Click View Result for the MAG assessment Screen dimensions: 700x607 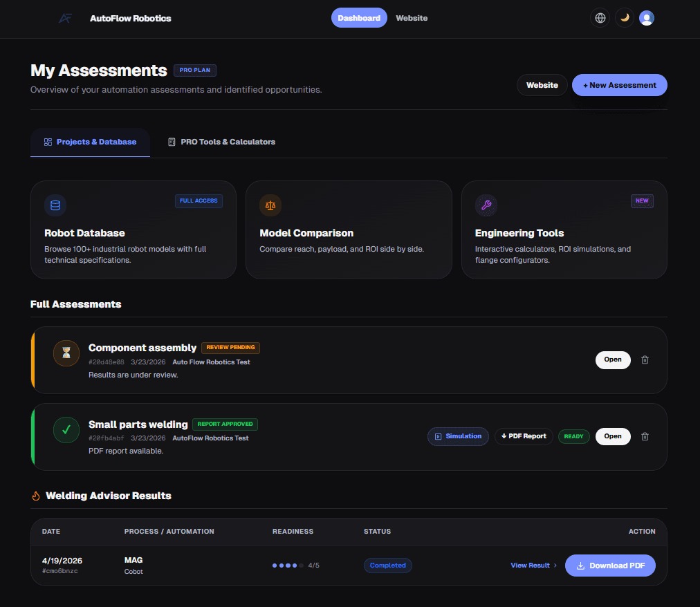[529, 565]
